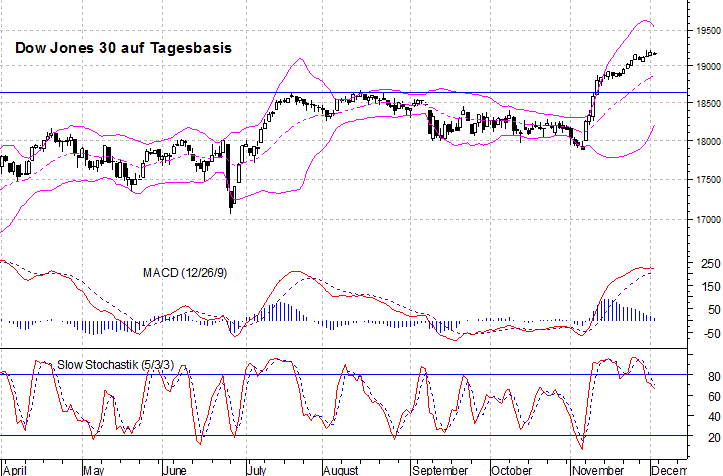
Task: Click the upper Bollinger band peak in July
Action: [300, 59]
